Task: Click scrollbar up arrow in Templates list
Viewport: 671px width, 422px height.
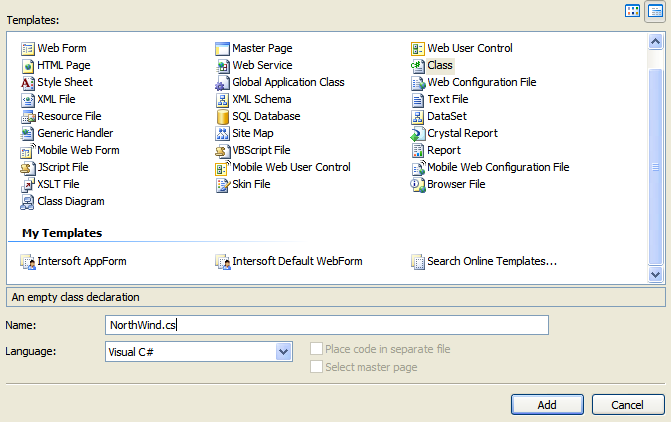Action: coord(656,42)
